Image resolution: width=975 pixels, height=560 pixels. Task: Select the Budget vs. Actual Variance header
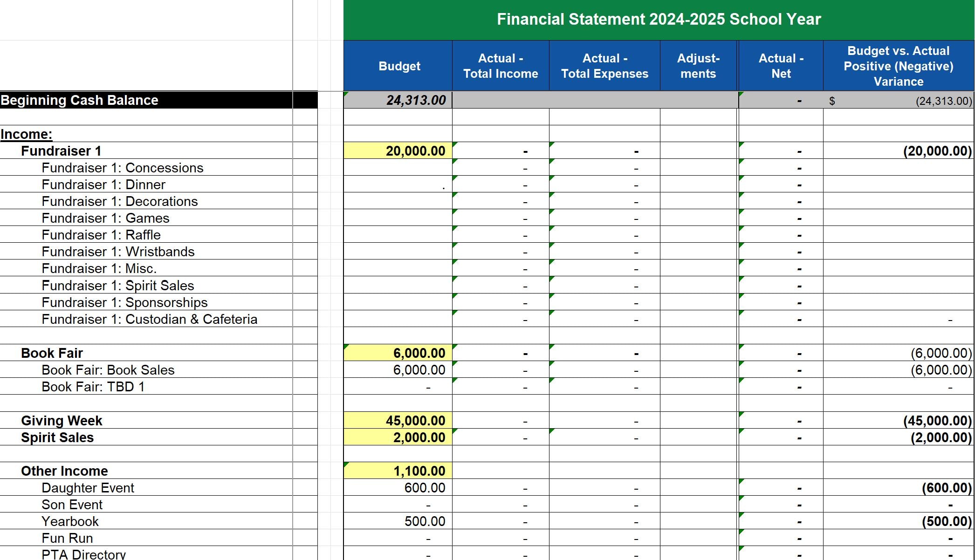[x=897, y=65]
